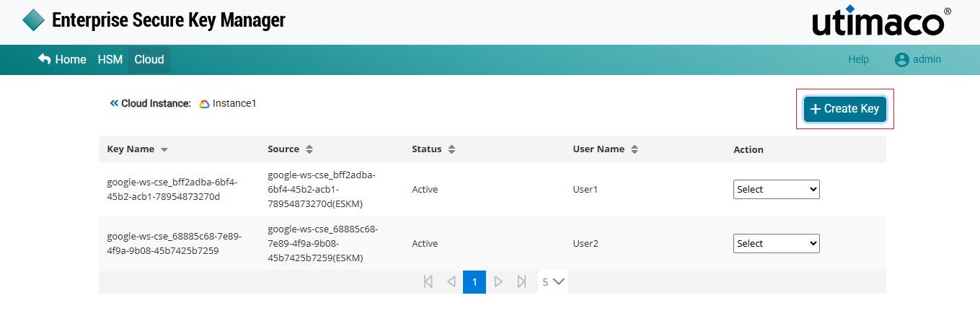Click the Create Key button
This screenshot has height=316, width=980.
(845, 109)
